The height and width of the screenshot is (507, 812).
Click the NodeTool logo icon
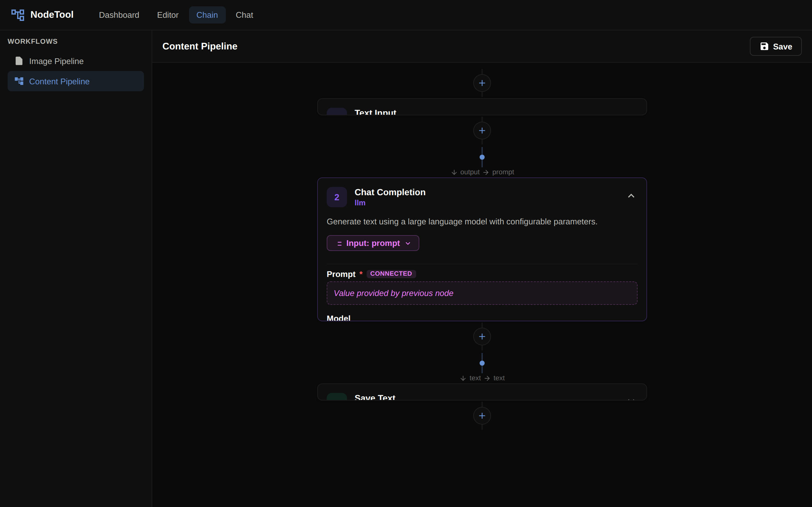click(x=18, y=15)
